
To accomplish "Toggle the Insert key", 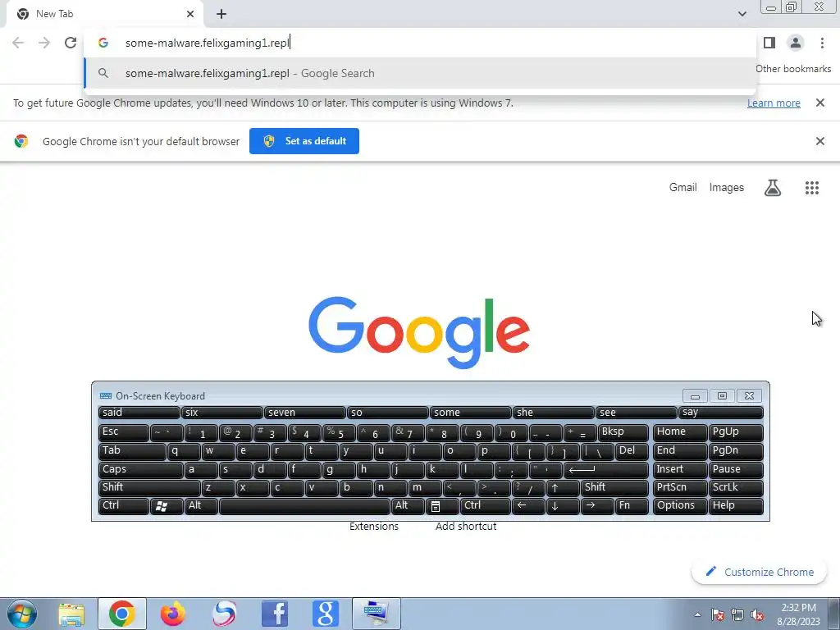I will 679,469.
